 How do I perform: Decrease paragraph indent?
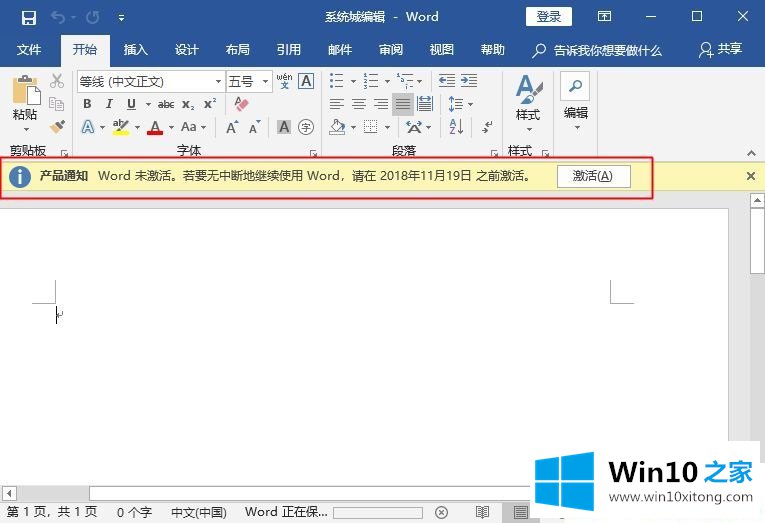click(447, 80)
